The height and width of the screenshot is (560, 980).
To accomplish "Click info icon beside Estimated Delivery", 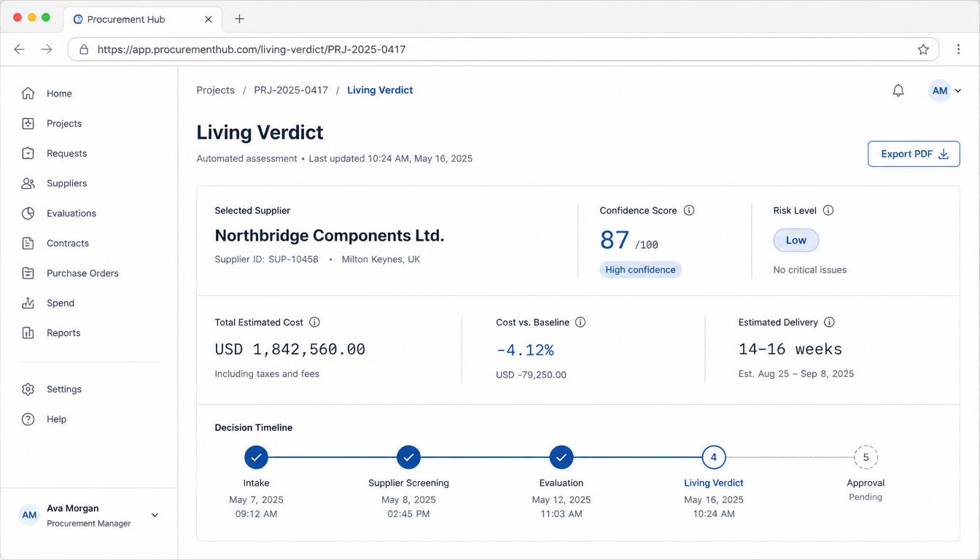I will [829, 322].
